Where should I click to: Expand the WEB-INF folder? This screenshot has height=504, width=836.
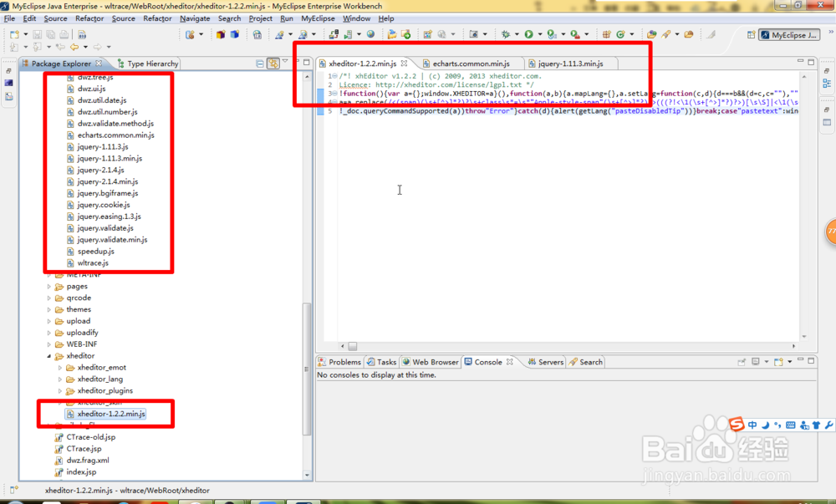(x=49, y=344)
